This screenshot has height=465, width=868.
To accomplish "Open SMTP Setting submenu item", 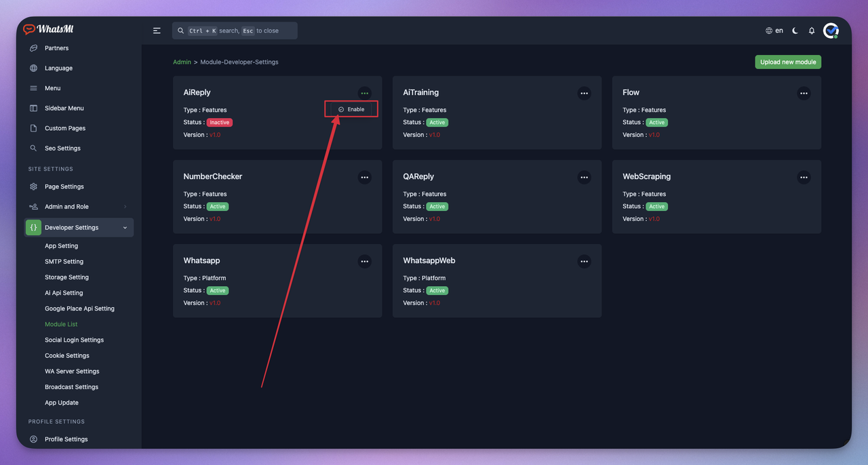I will point(64,262).
